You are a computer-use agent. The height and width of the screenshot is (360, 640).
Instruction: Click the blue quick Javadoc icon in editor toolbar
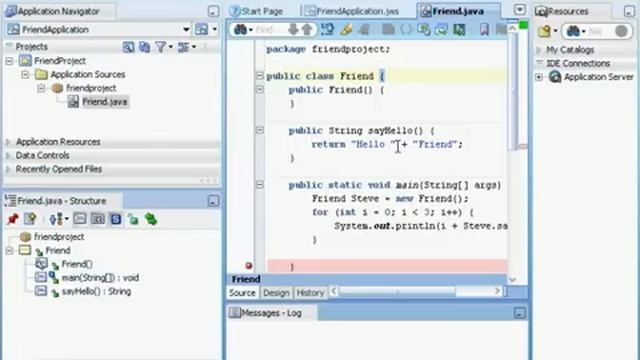[327, 29]
